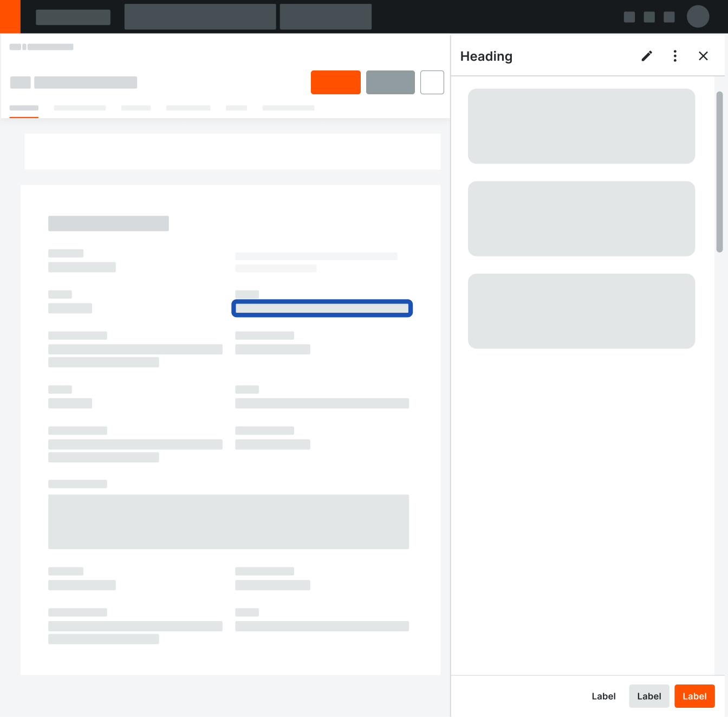
Task: Close the Heading side panel
Action: (x=703, y=56)
